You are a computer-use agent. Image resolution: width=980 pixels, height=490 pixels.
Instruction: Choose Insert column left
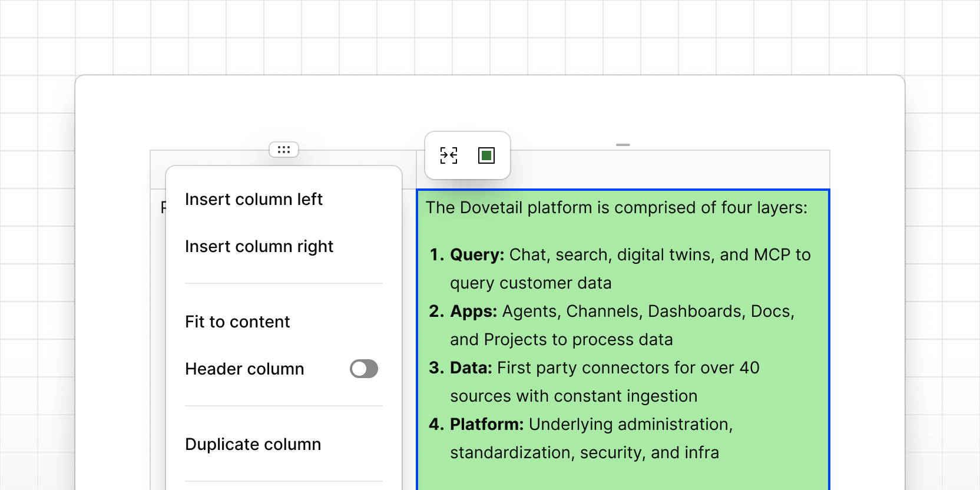254,199
